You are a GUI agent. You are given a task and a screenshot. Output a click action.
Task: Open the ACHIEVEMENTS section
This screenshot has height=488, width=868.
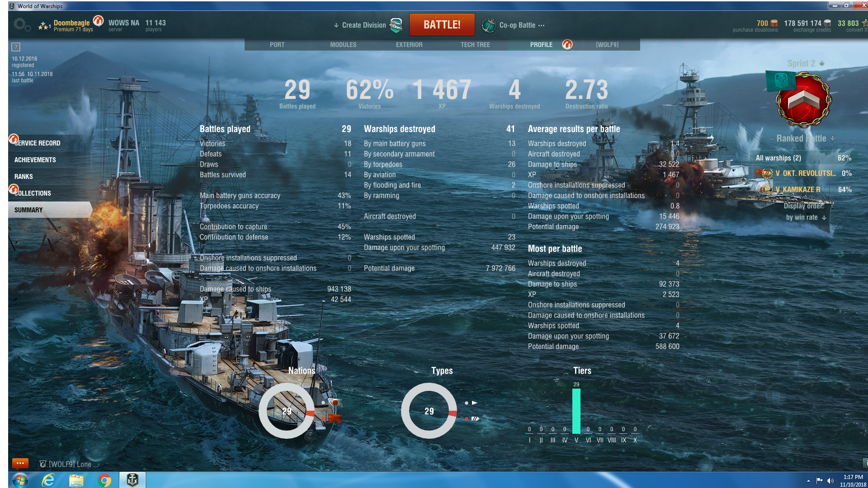click(34, 159)
